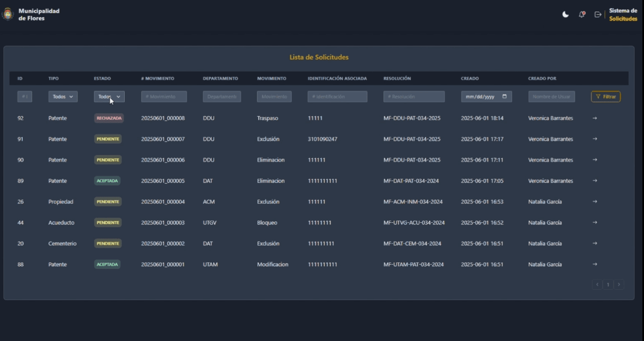The image size is (644, 341).
Task: Go to the next page chevron
Action: (619, 285)
